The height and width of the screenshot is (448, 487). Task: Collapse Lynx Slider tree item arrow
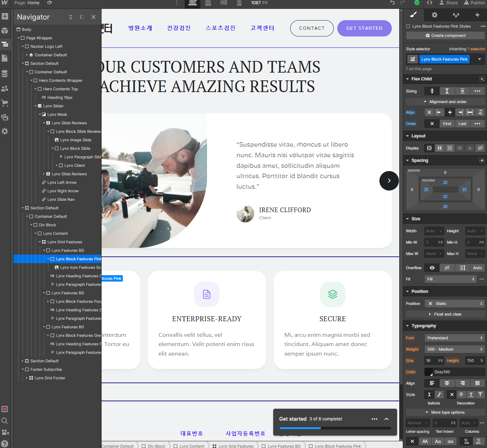tap(35, 106)
